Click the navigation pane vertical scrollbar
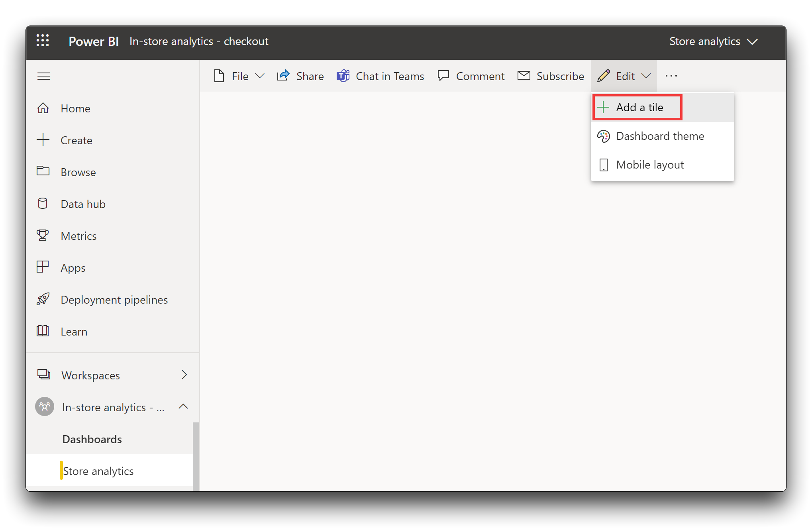Viewport: 812px width, 530px height. tap(196, 457)
